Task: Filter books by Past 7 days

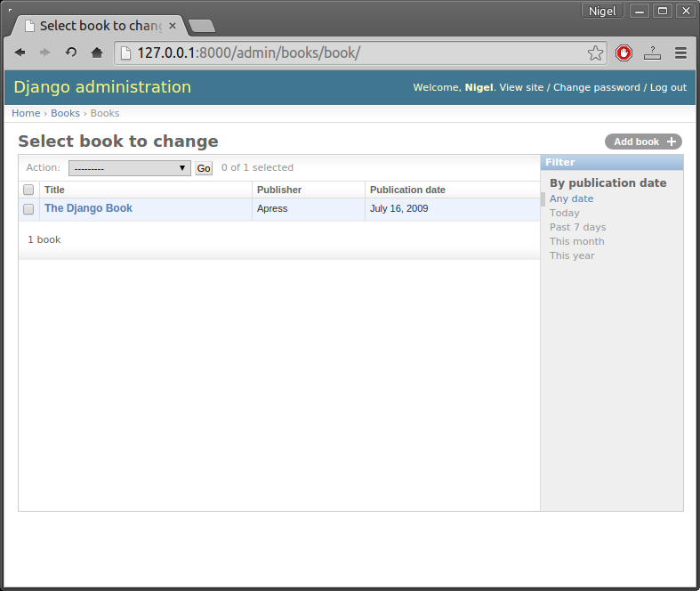Action: [x=577, y=227]
